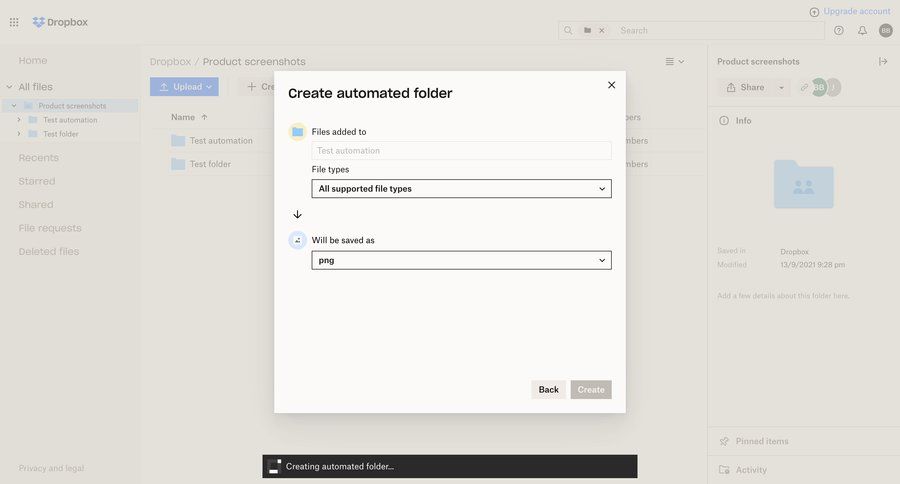This screenshot has width=900, height=484.
Task: Clear the folder filter in search
Action: 602,30
